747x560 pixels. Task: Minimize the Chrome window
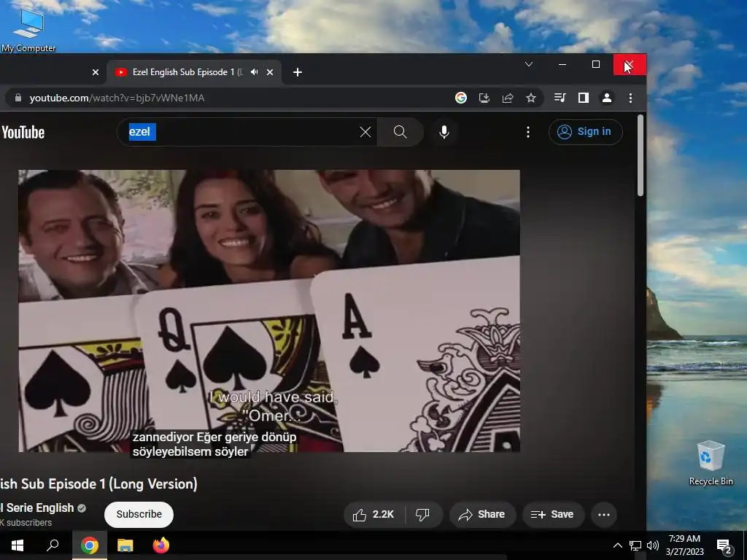562,64
